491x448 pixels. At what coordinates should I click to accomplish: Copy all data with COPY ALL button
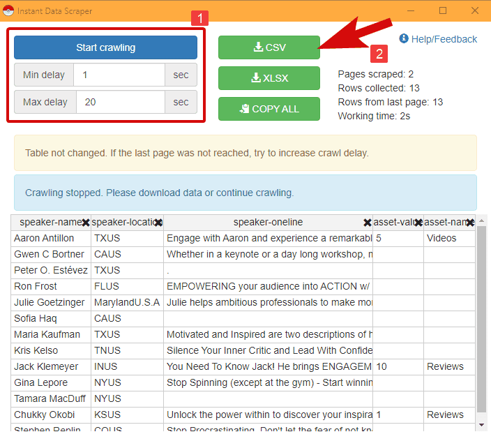[x=269, y=109]
